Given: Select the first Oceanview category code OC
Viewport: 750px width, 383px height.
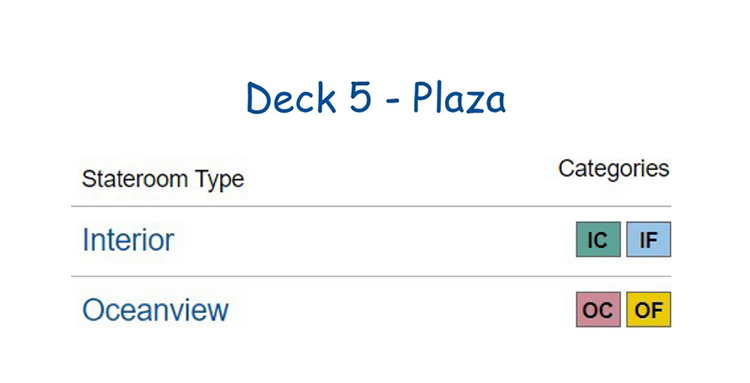Looking at the screenshot, I should tap(598, 310).
